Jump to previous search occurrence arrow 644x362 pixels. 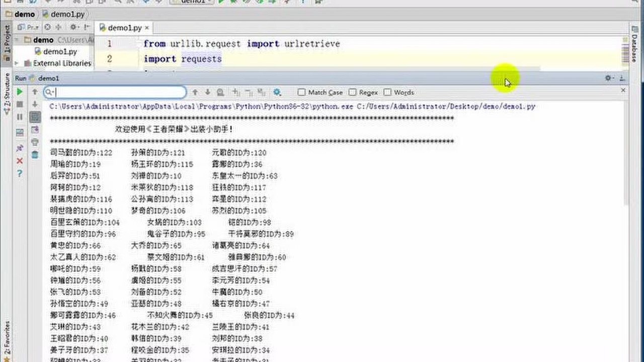[x=195, y=93]
